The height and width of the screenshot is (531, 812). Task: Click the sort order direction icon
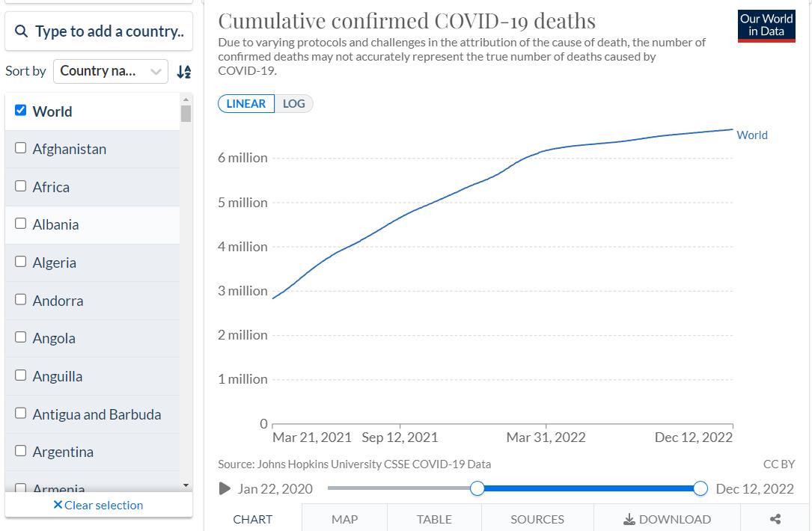click(x=183, y=72)
